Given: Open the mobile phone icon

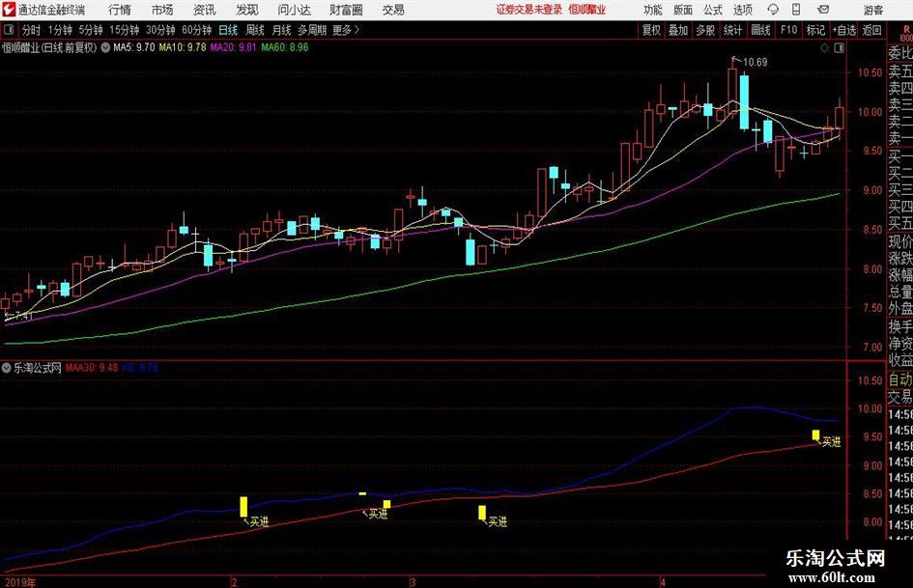Looking at the screenshot, I should [x=796, y=10].
